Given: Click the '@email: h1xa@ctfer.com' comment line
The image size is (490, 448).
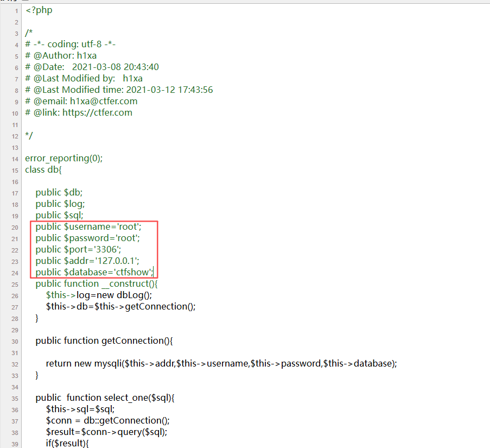Looking at the screenshot, I should click(x=86, y=102).
